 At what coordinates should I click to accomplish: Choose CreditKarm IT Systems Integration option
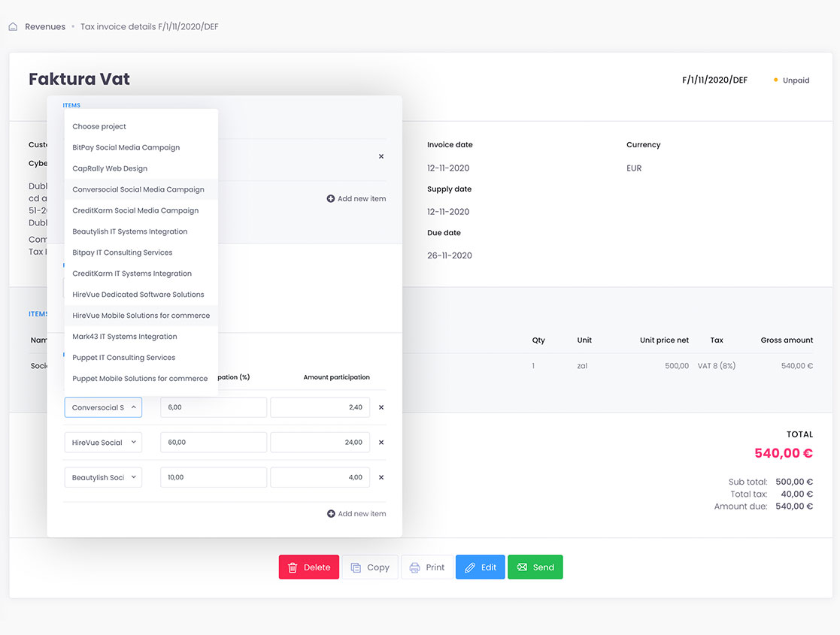141,273
